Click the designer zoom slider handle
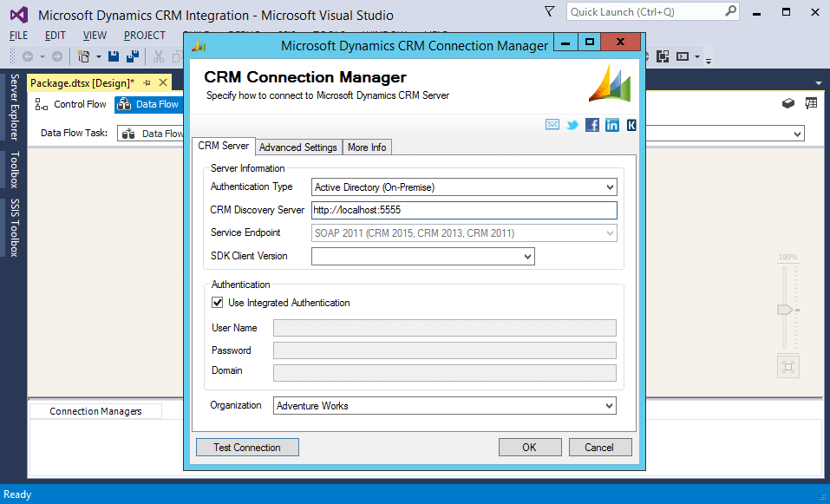This screenshot has width=830, height=504. click(785, 310)
